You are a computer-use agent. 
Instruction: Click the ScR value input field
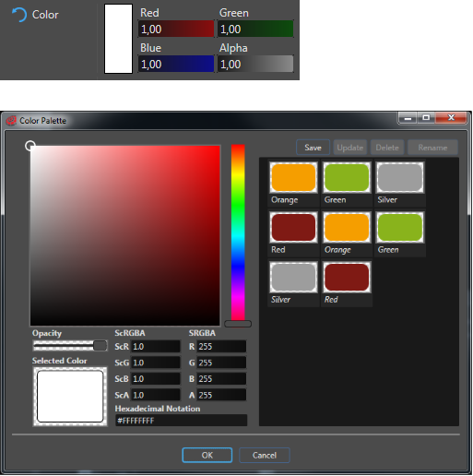click(156, 347)
